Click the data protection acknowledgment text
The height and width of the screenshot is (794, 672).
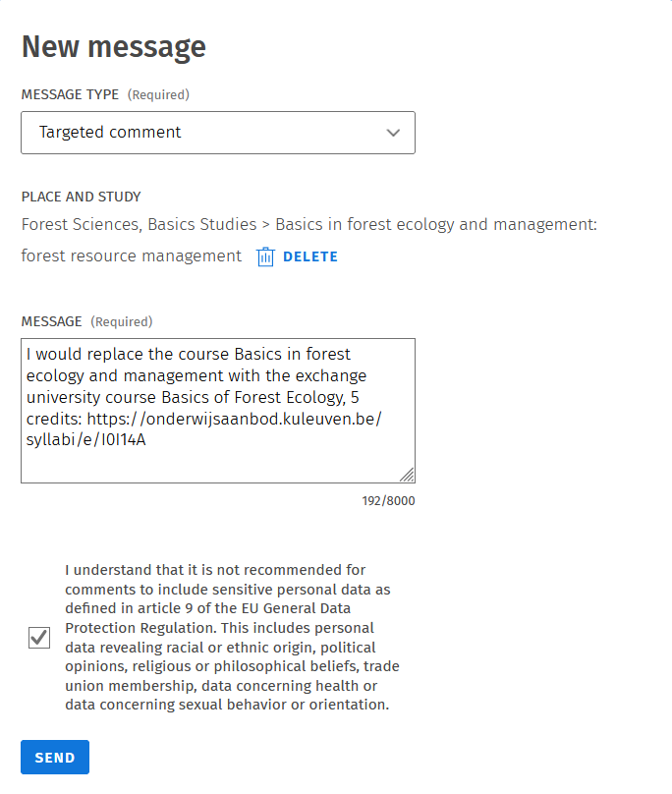pos(232,638)
